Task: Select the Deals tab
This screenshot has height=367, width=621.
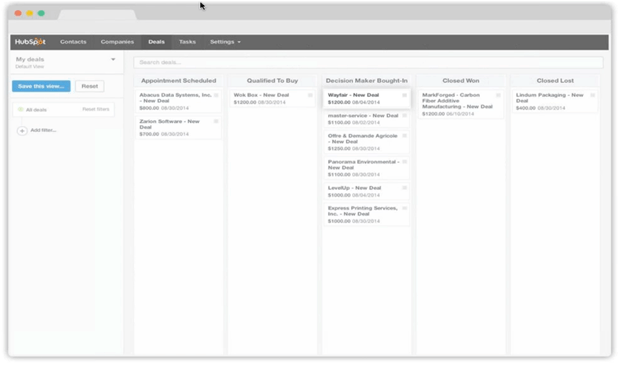Action: point(156,42)
